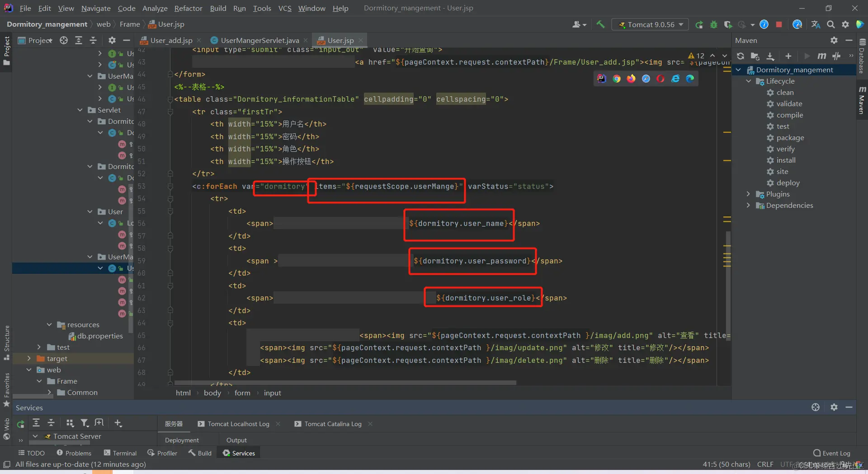Preview page in Chrome browser

tap(617, 79)
